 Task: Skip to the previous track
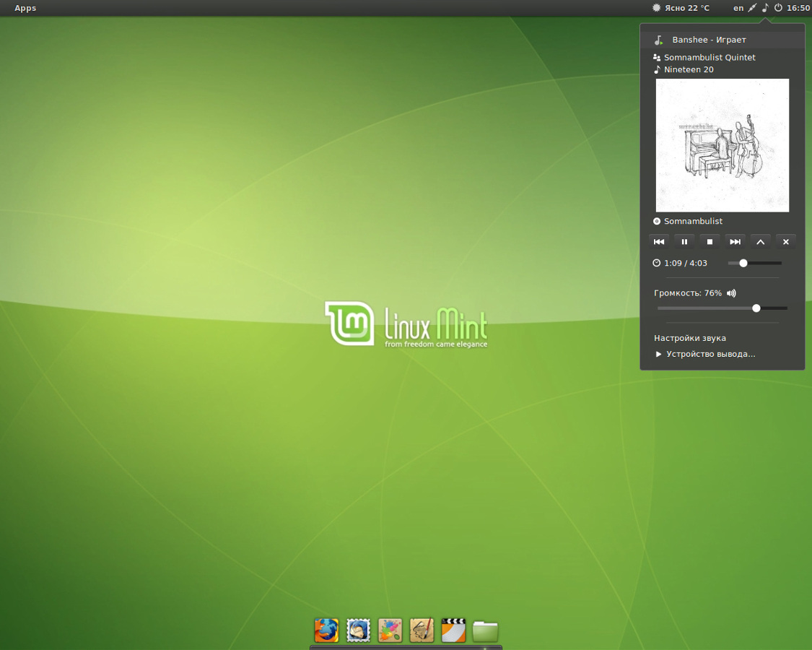pyautogui.click(x=659, y=241)
